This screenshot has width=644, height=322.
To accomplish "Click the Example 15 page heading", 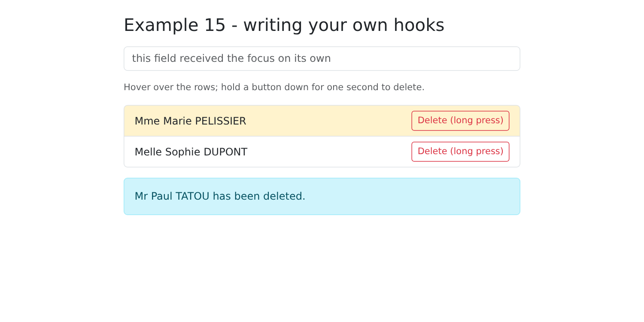I will [284, 25].
